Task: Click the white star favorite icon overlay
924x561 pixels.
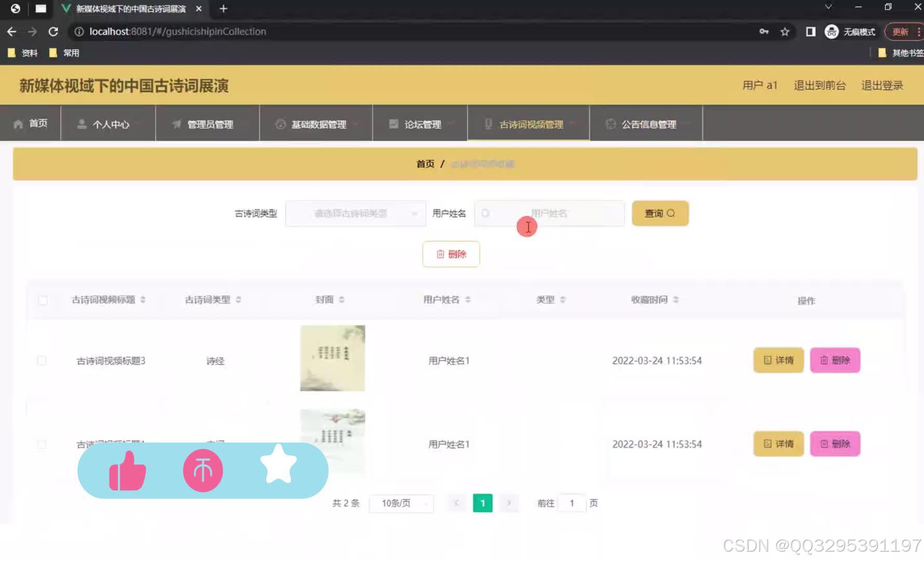Action: click(278, 464)
